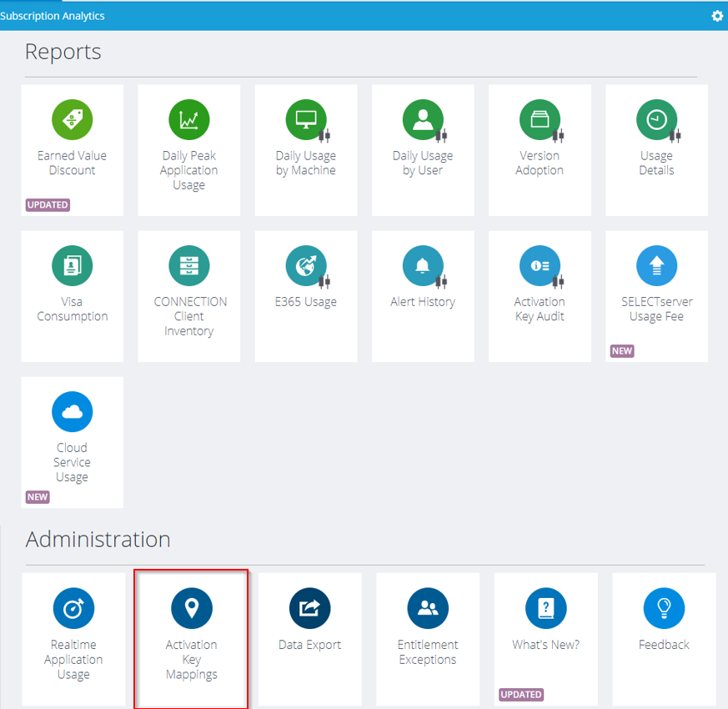
Task: Open the Visa Consumption icon
Action: click(x=72, y=265)
